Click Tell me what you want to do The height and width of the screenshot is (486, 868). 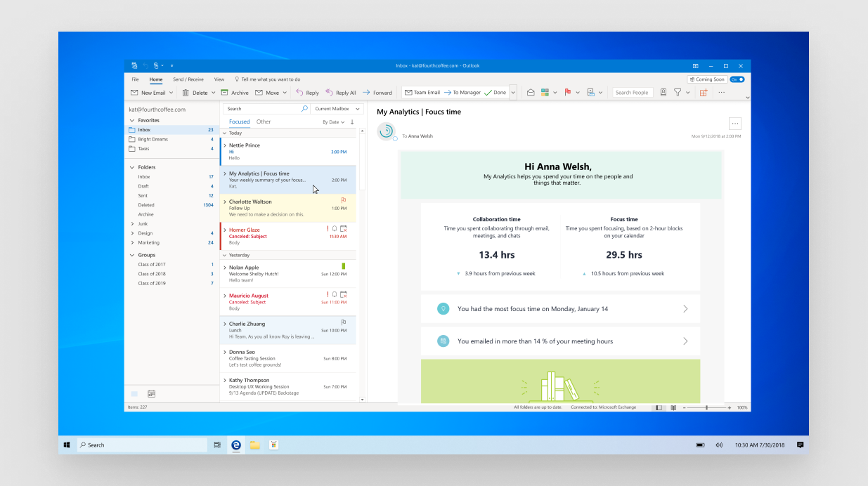(267, 79)
